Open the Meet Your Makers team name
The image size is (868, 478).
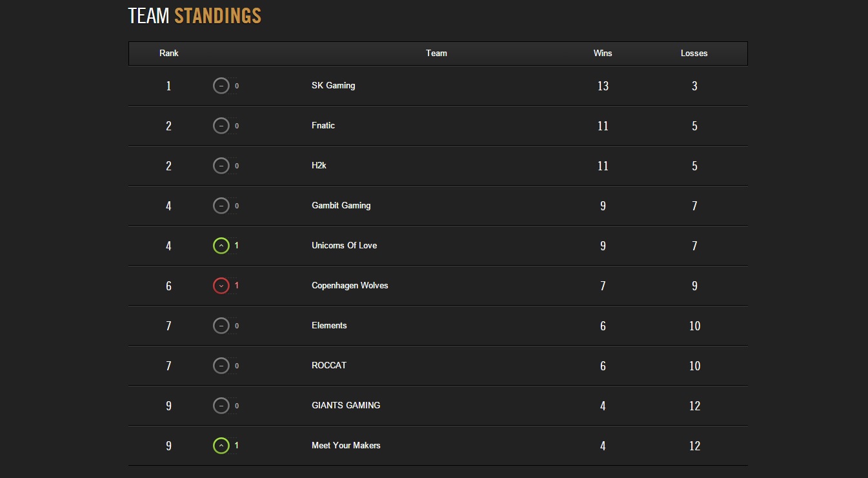click(x=346, y=445)
